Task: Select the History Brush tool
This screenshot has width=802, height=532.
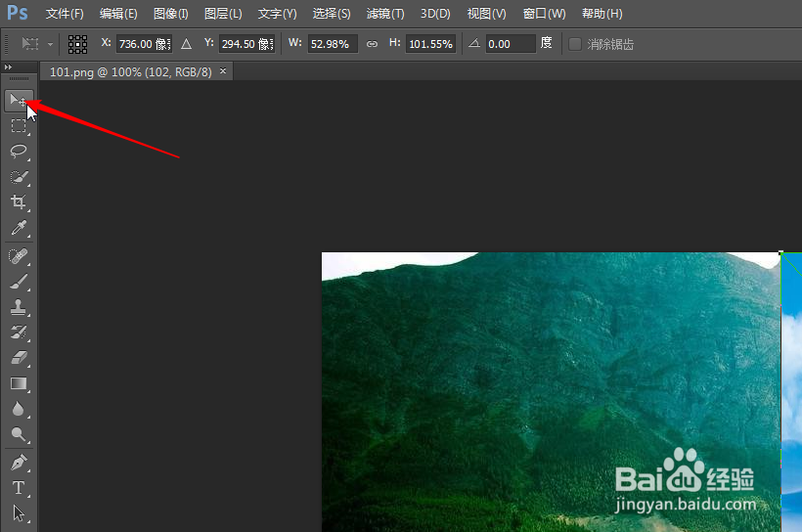Action: tap(19, 332)
